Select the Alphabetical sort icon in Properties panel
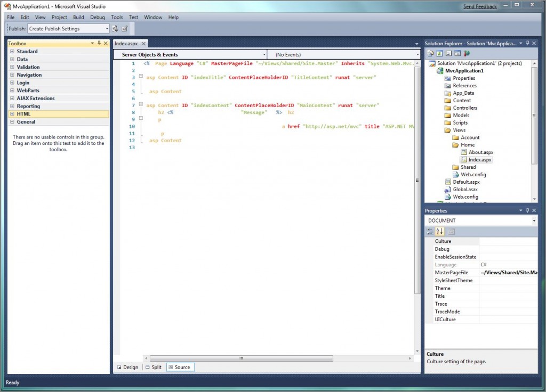This screenshot has width=546, height=392. (439, 231)
